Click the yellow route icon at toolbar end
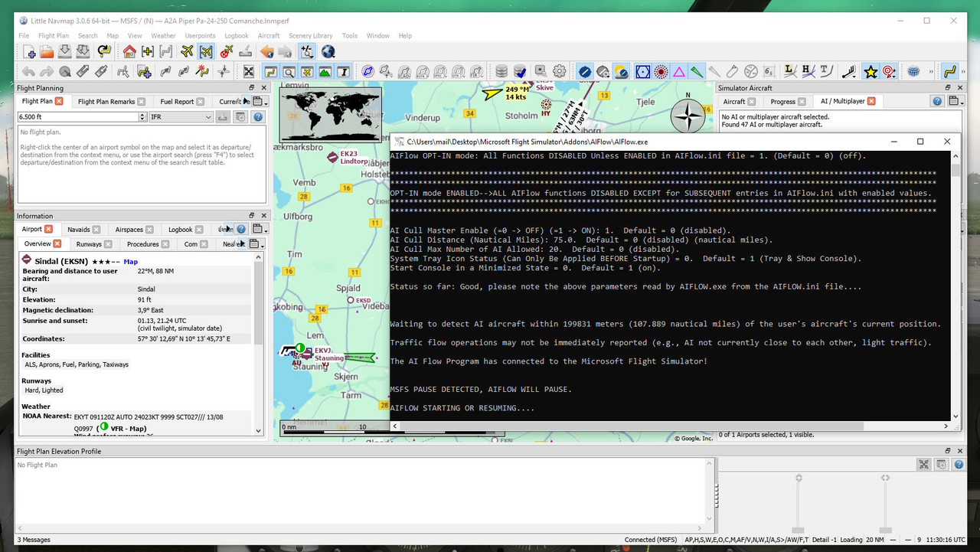This screenshot has width=980, height=552. (950, 71)
